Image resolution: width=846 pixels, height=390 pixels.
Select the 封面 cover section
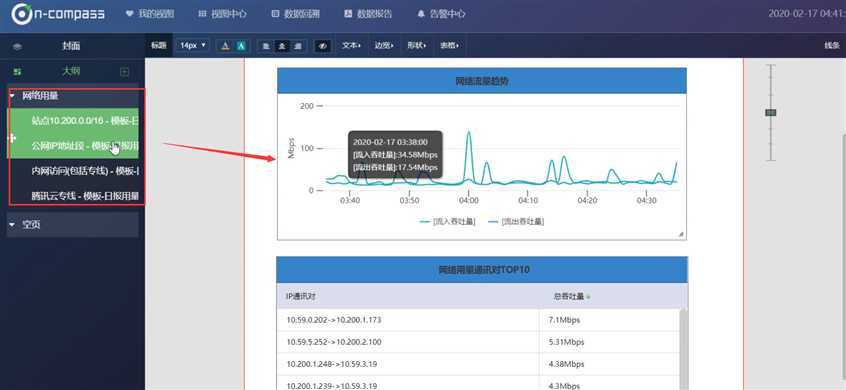71,46
